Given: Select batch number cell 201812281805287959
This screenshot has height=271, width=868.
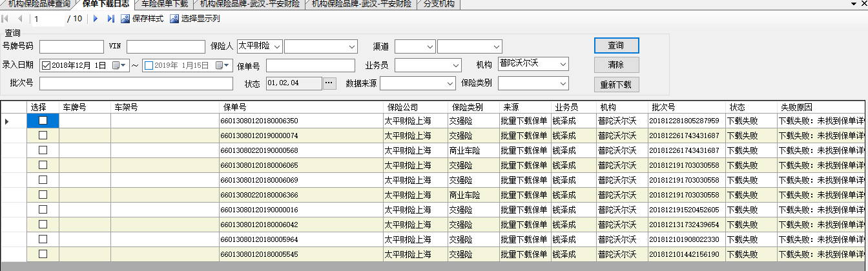Looking at the screenshot, I should click(x=687, y=121).
